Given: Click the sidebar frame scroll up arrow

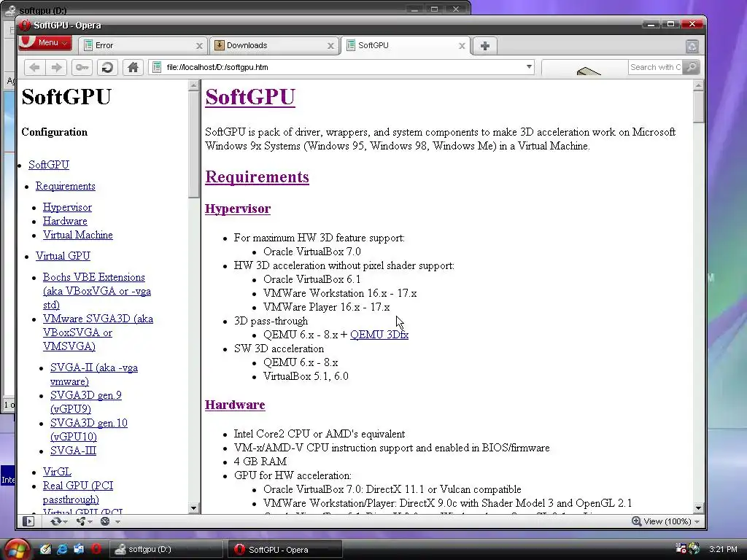Looking at the screenshot, I should tap(193, 86).
